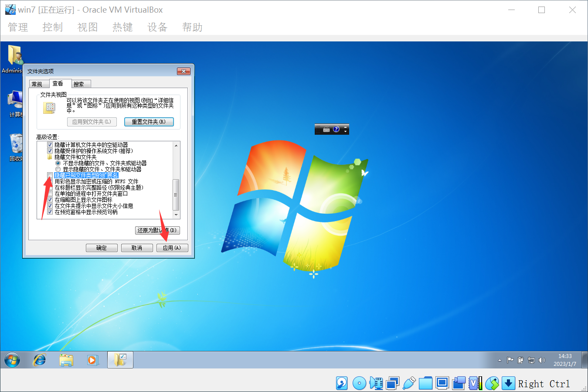Screen dimensions: 588x392
Task: Confirm with the 确定 button
Action: click(x=102, y=248)
